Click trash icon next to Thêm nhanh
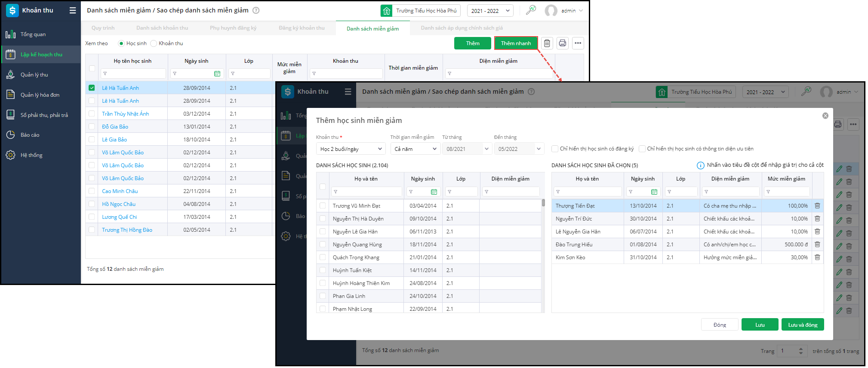868x368 pixels. (x=547, y=43)
